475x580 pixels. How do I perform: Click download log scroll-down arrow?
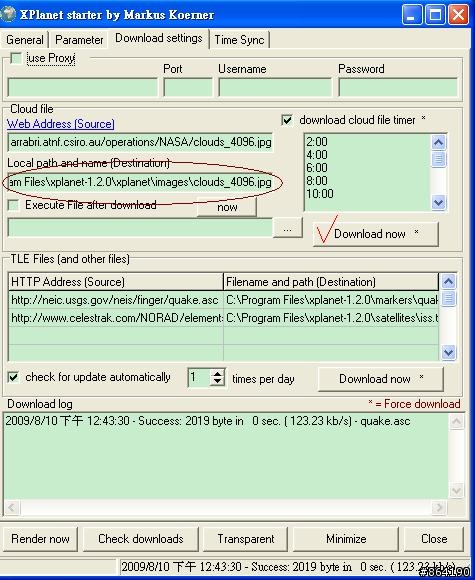click(x=457, y=490)
